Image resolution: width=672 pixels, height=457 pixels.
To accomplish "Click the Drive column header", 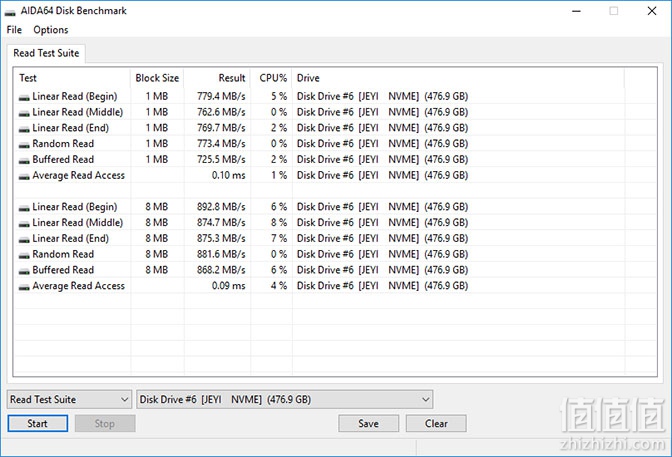I will (x=458, y=78).
